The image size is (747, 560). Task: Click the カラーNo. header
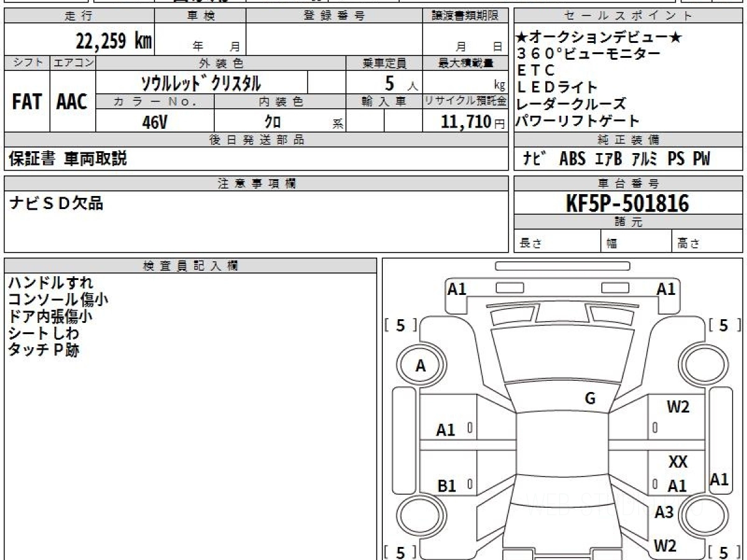(155, 102)
